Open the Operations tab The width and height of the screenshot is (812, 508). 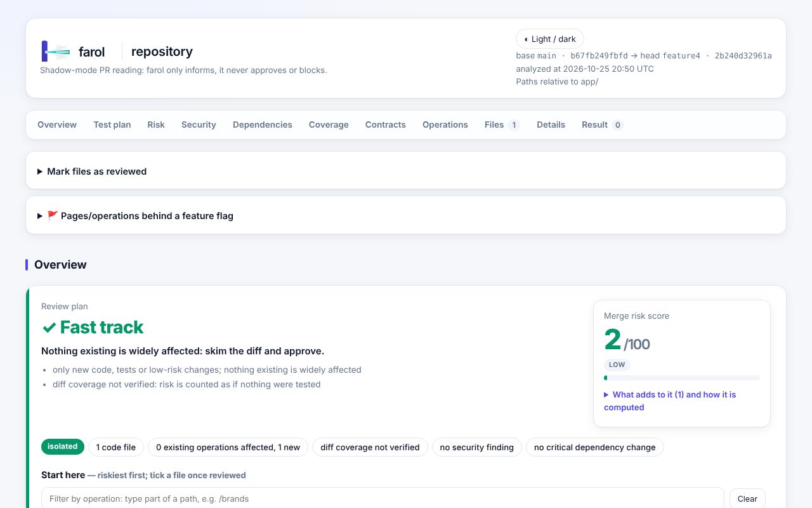click(445, 124)
